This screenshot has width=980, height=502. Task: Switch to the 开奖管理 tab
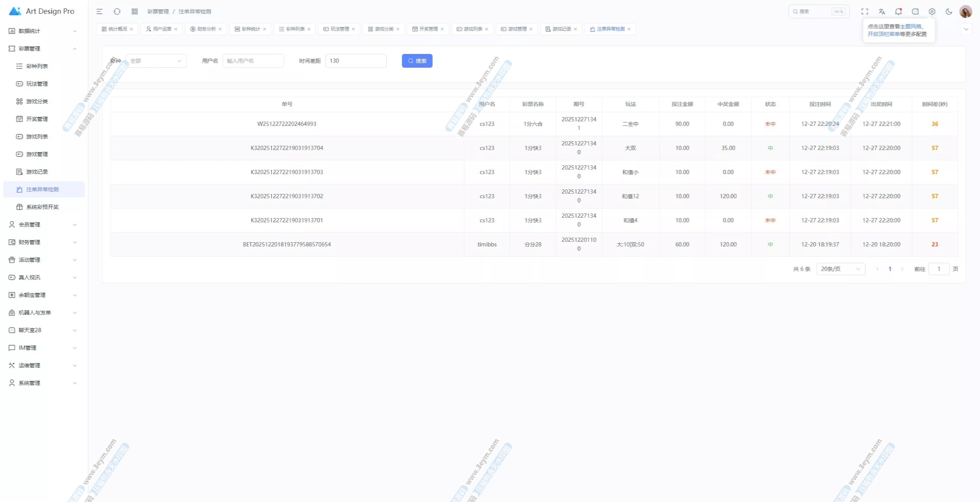coord(425,29)
